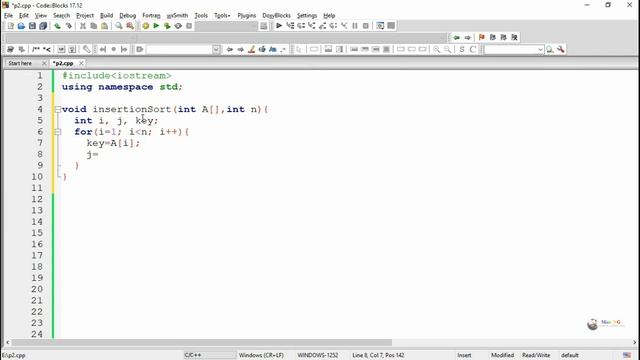
Task: Jump back using green arrow icon
Action: pos(456,38)
